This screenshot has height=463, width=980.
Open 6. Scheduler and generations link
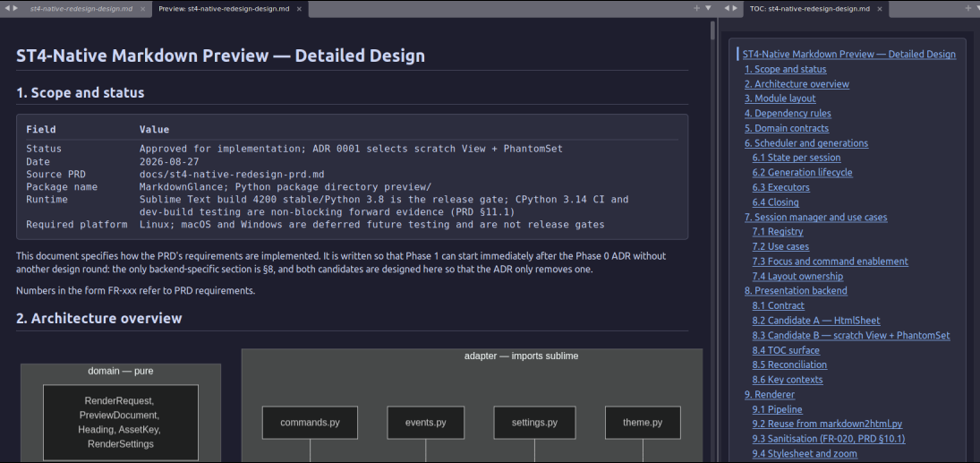click(806, 143)
